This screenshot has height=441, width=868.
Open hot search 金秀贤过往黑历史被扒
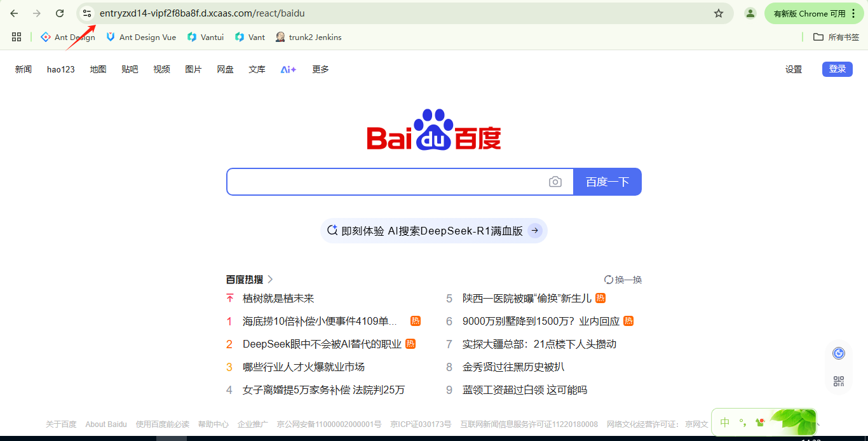click(x=513, y=367)
